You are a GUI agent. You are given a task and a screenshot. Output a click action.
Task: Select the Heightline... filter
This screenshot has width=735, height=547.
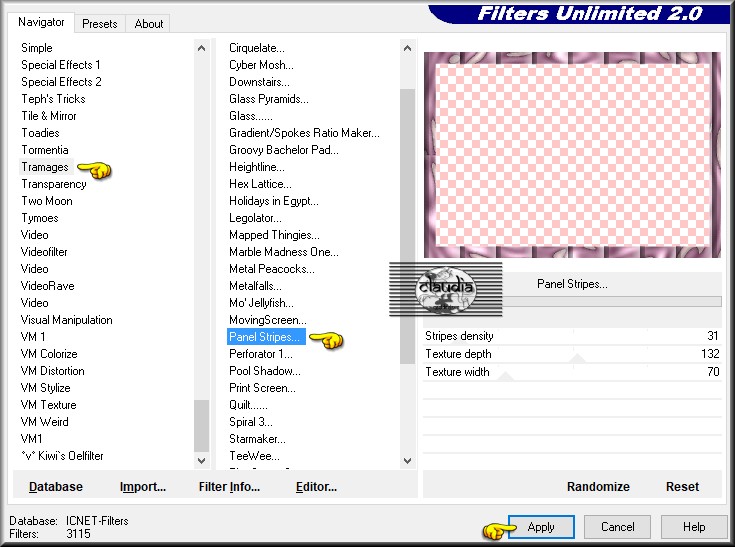[x=257, y=167]
